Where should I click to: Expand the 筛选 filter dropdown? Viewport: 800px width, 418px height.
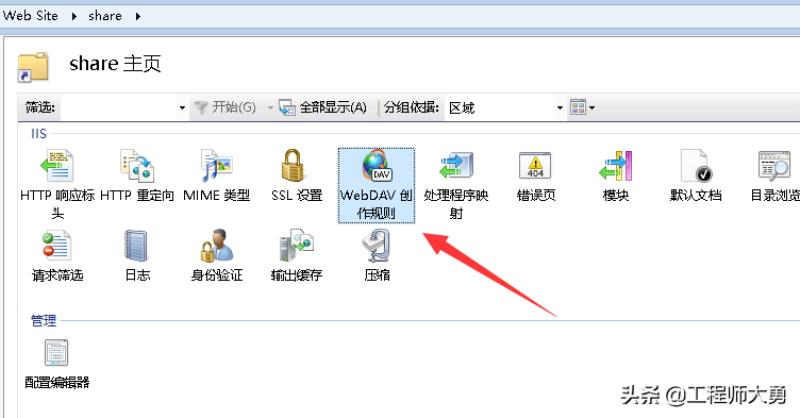182,108
